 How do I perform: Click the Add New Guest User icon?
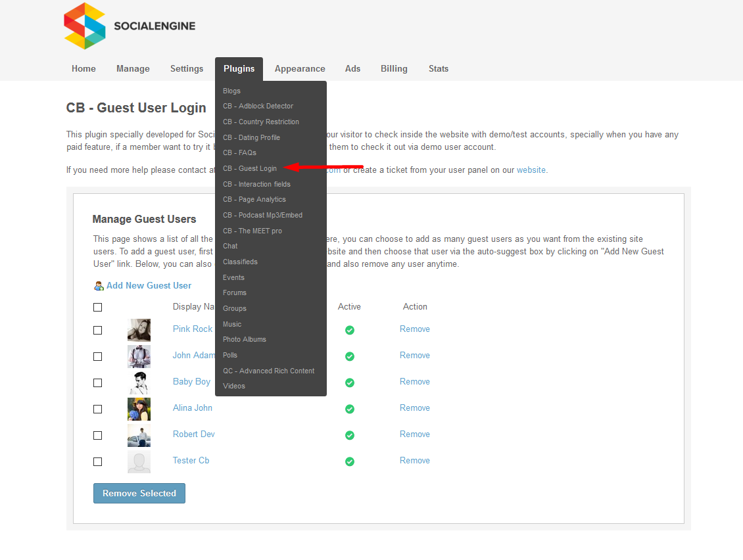pyautogui.click(x=99, y=286)
